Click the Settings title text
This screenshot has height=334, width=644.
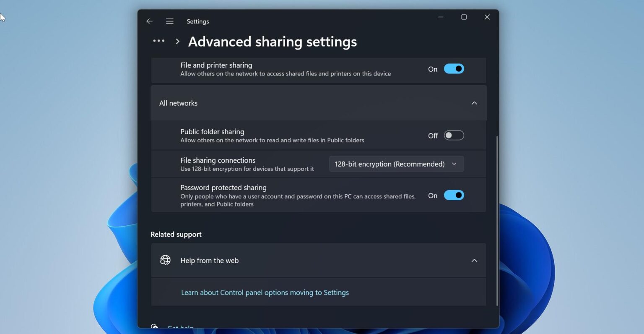click(198, 21)
